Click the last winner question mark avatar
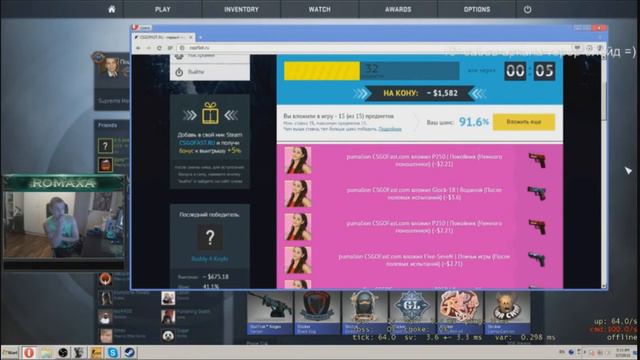 click(210, 237)
